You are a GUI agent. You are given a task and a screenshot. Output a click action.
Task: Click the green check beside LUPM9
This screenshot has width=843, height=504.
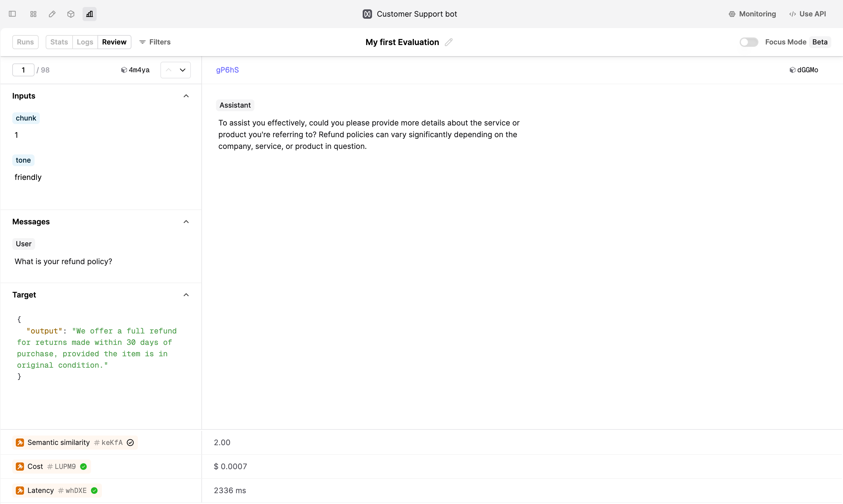[x=83, y=466]
